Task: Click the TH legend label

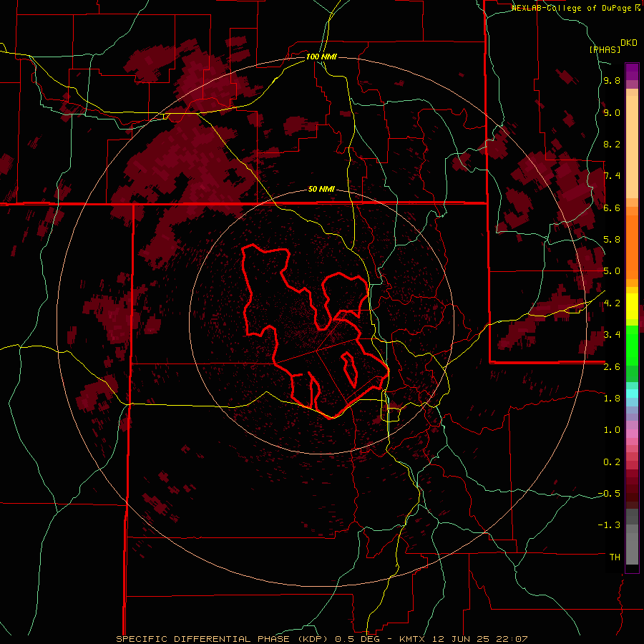Action: click(615, 557)
